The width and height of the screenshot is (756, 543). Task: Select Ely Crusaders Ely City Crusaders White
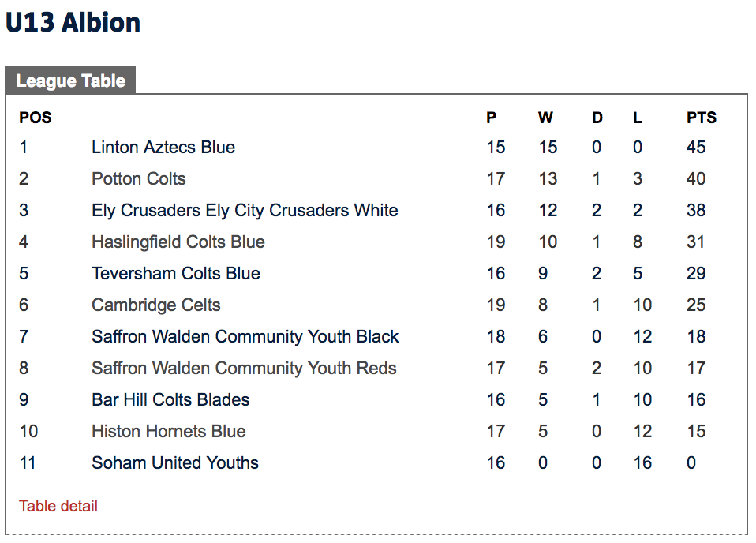245,210
